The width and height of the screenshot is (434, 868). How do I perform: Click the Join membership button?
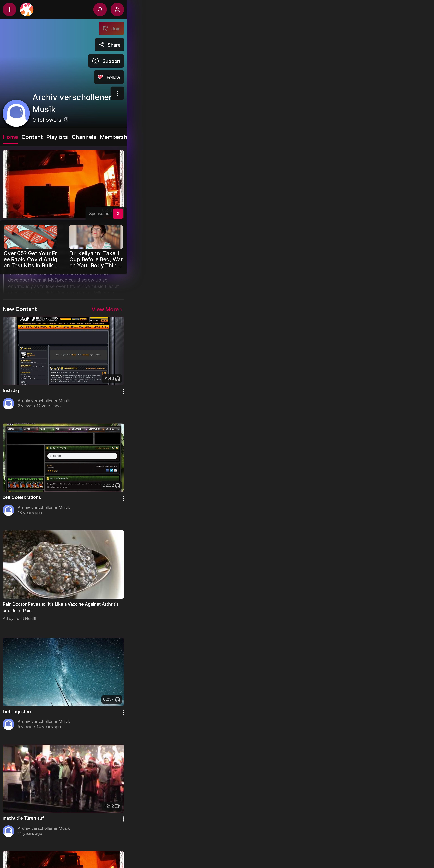tap(111, 29)
